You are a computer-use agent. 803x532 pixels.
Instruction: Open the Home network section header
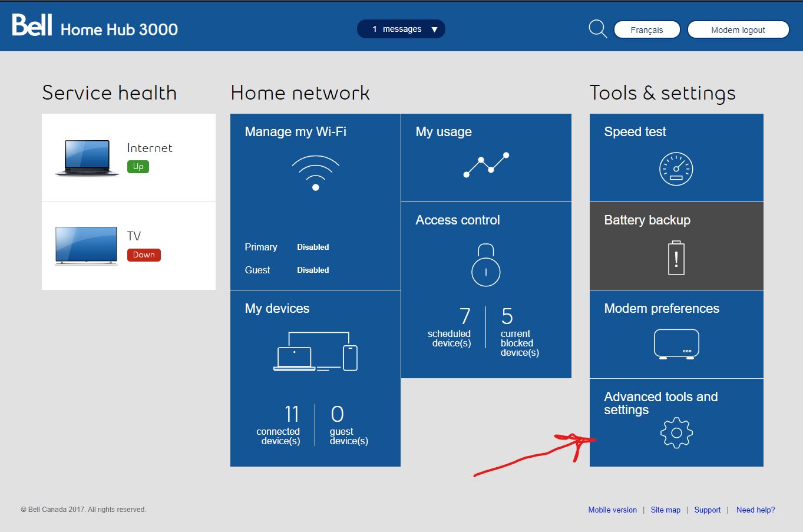pyautogui.click(x=300, y=93)
